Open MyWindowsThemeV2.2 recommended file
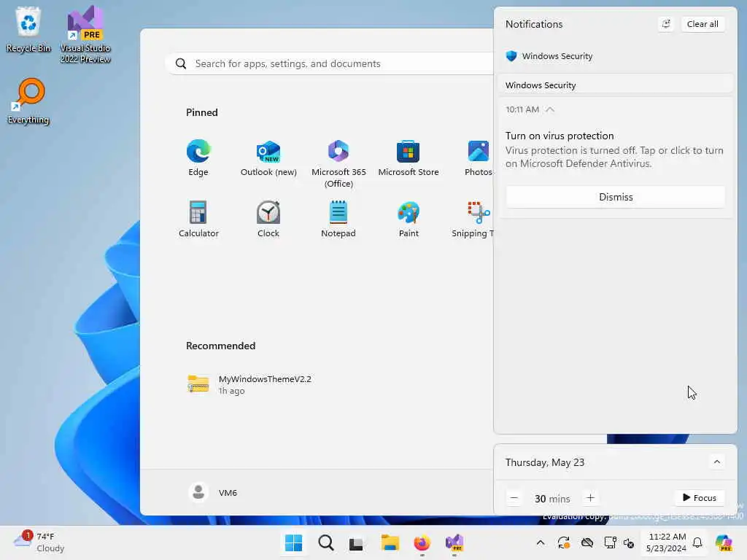Screen dimensions: 747x560 click(249, 384)
